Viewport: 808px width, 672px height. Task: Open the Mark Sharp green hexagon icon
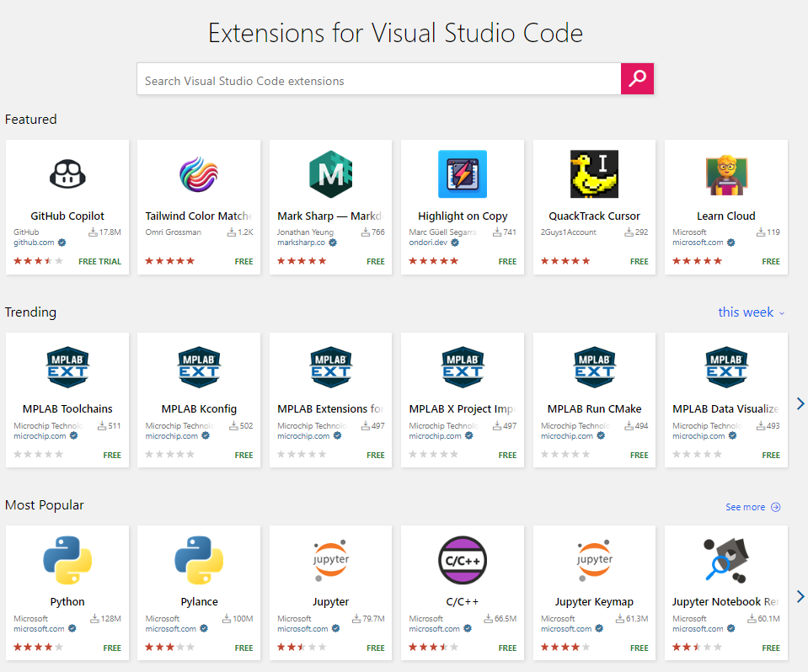click(331, 174)
